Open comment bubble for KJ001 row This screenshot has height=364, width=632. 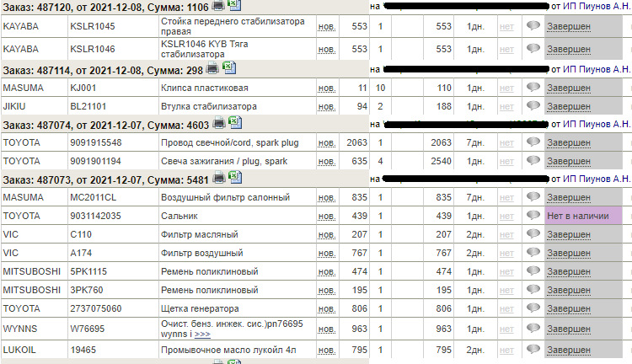(533, 87)
